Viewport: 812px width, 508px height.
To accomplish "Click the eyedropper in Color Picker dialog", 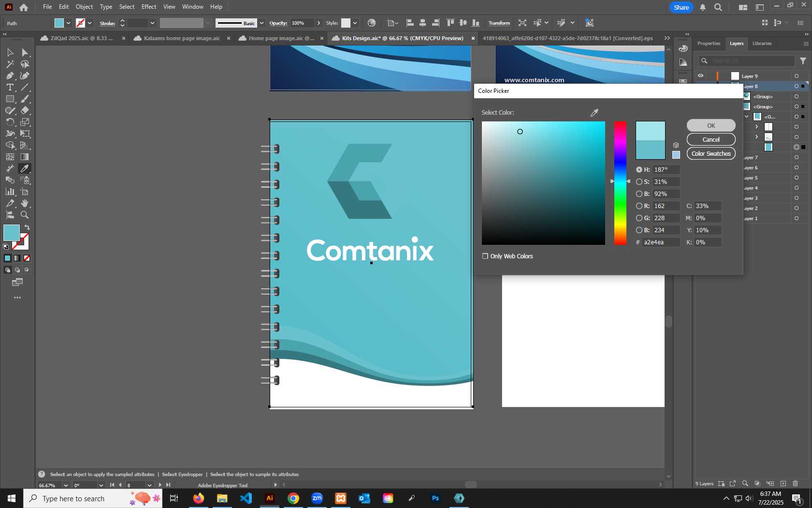I will coord(594,113).
